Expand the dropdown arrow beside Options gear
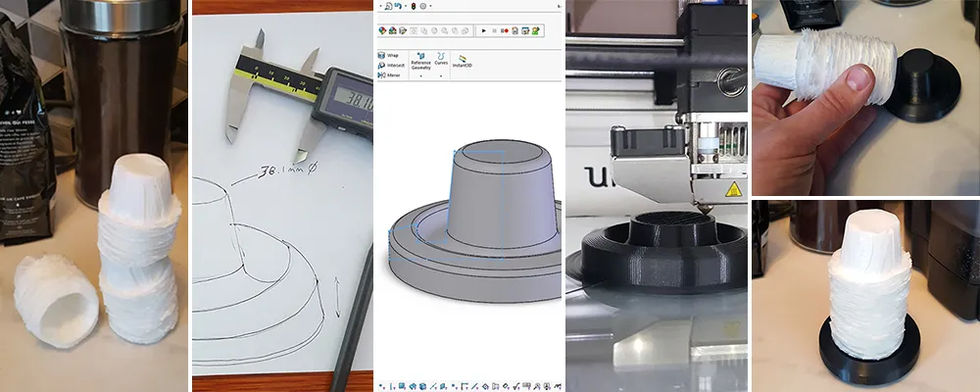The height and width of the screenshot is (392, 980). click(430, 6)
